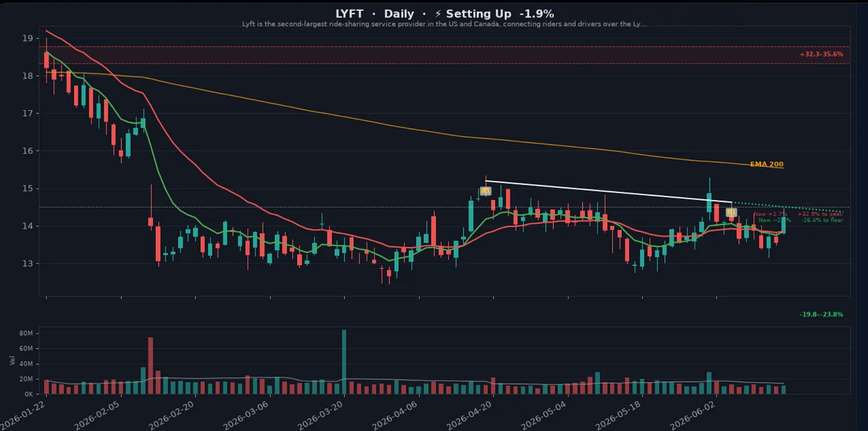
Task: Click the tallest red volume bar
Action: tap(151, 365)
